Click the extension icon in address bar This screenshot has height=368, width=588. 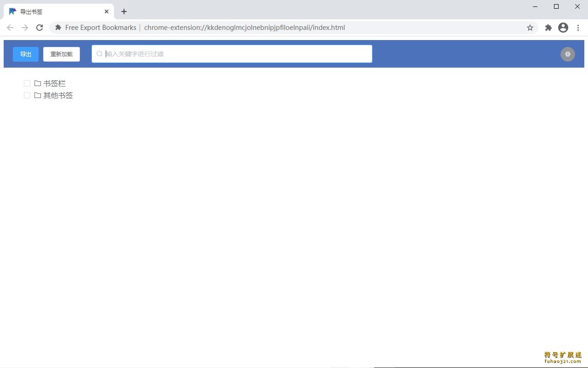click(x=58, y=28)
